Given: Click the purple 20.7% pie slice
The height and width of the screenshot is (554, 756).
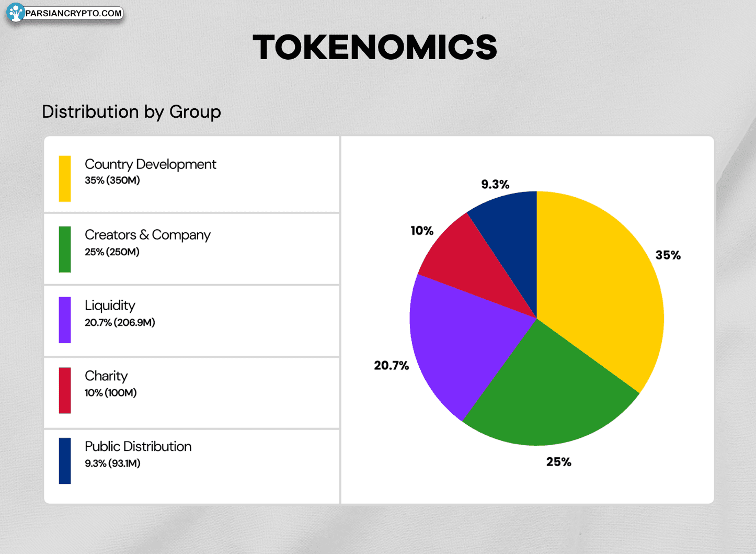Looking at the screenshot, I should coord(460,340).
